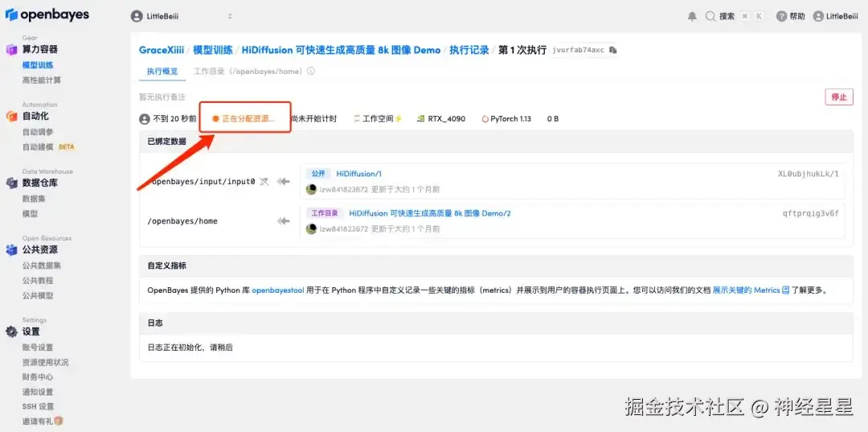Click the 公共资源 section icon
The width and height of the screenshot is (868, 432).
click(11, 249)
